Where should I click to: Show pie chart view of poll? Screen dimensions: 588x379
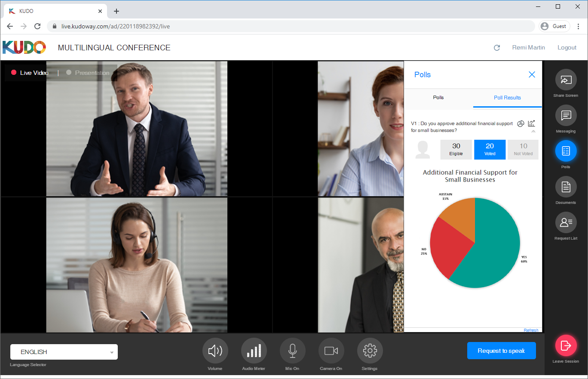tap(521, 124)
